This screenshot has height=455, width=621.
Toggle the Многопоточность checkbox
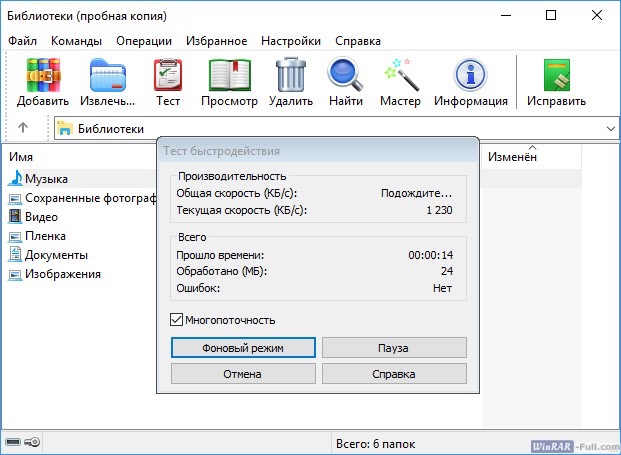click(176, 320)
